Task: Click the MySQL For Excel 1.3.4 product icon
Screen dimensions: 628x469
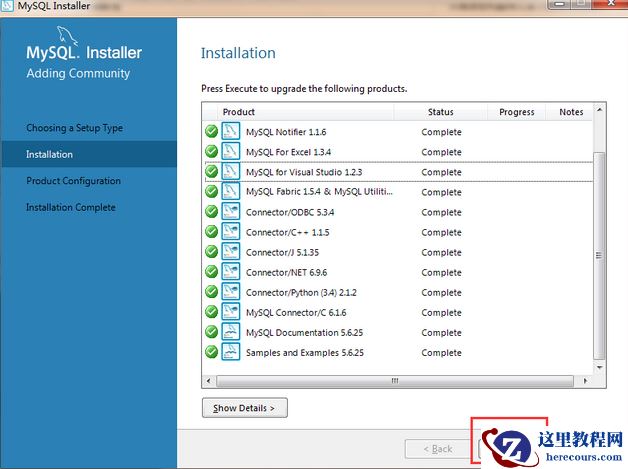Action: point(231,151)
